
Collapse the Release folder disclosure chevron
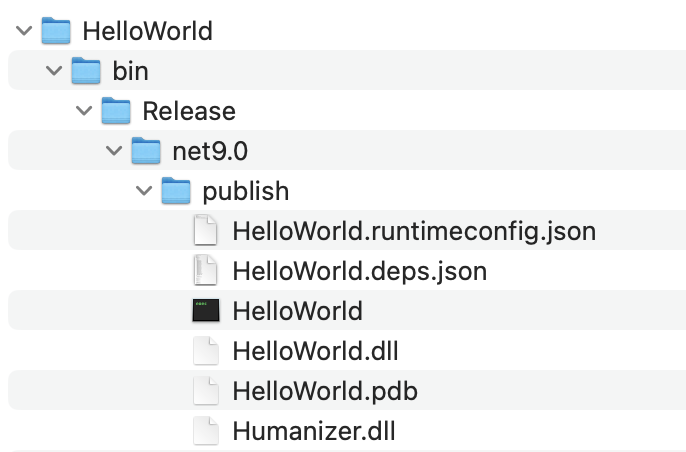83,111
